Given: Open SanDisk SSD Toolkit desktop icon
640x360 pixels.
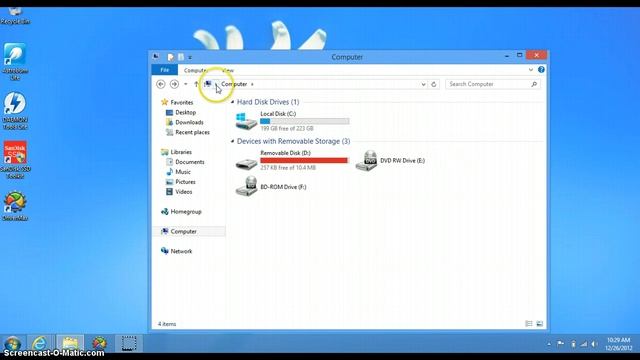Looking at the screenshot, I should coord(15,160).
